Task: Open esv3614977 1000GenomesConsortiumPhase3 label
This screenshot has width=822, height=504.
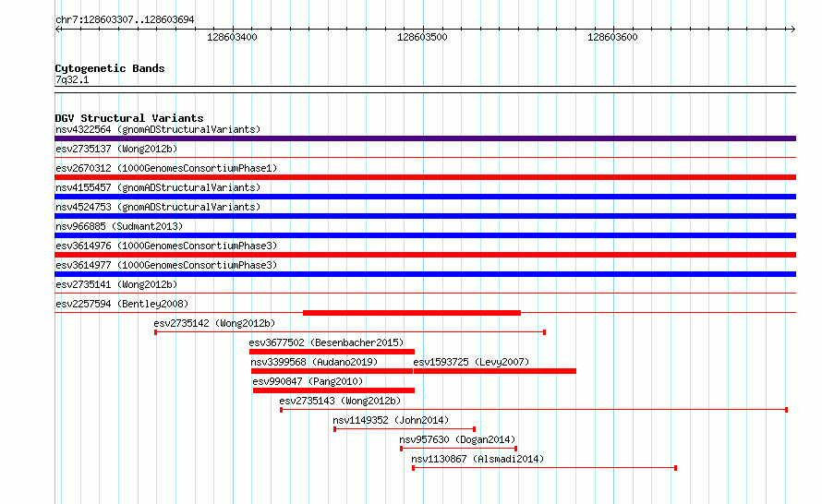Action: 166,265
